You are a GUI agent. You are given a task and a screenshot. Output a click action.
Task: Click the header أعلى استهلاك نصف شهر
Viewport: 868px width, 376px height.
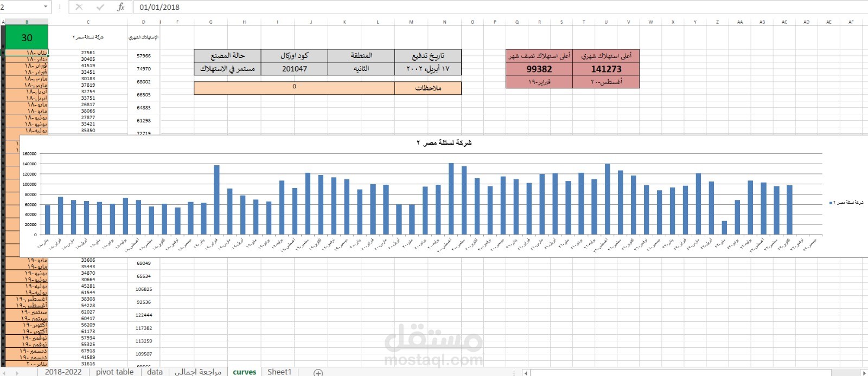[x=539, y=56]
